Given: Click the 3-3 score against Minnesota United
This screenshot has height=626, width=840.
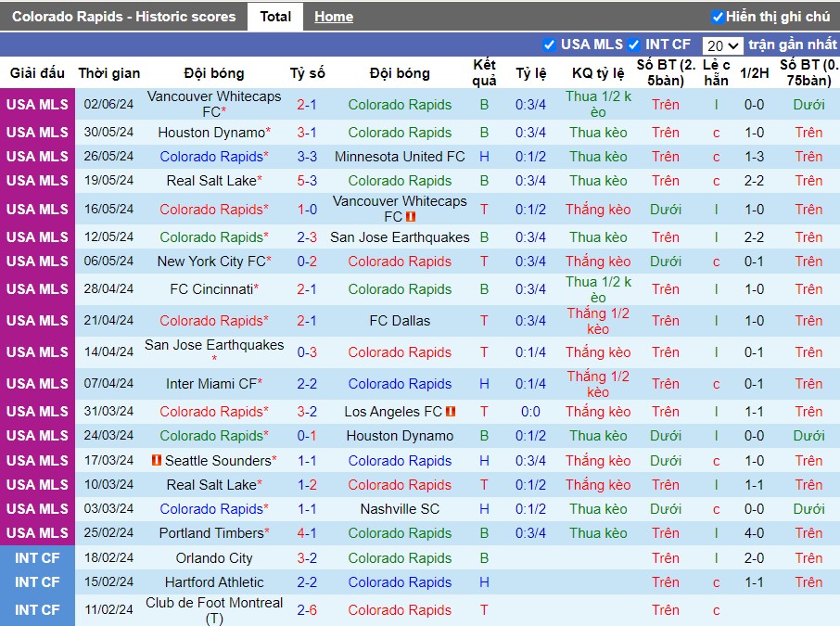Looking at the screenshot, I should 307,157.
